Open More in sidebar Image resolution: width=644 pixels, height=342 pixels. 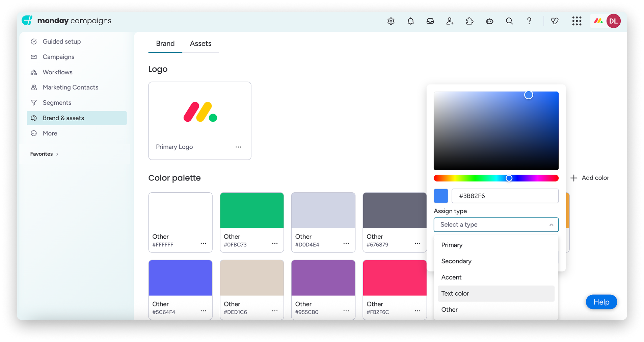(77, 133)
